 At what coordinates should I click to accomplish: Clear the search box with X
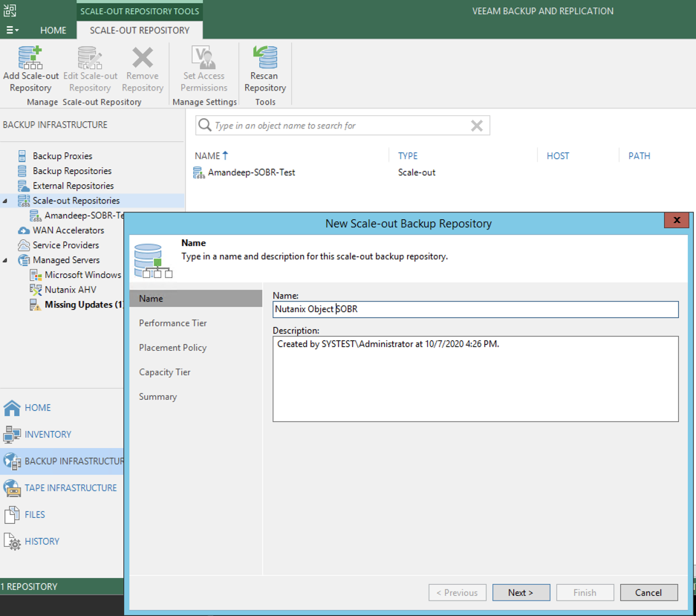(x=477, y=126)
